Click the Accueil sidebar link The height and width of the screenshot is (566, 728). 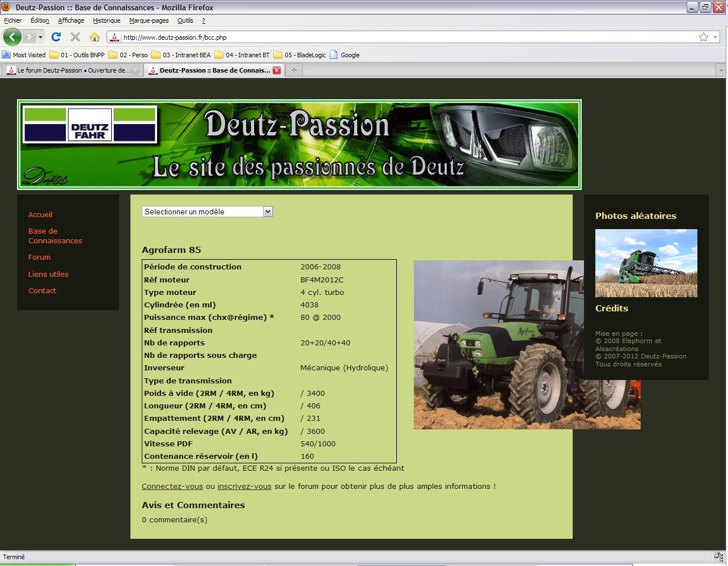(40, 214)
